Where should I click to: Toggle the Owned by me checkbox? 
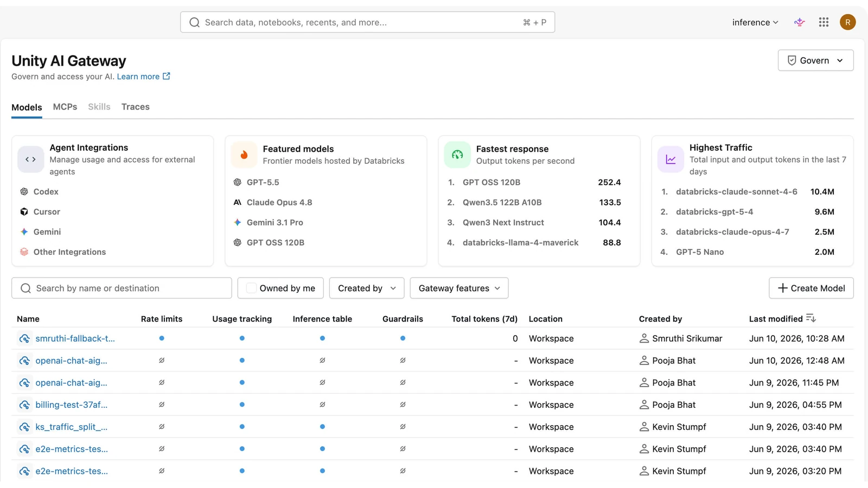point(251,288)
